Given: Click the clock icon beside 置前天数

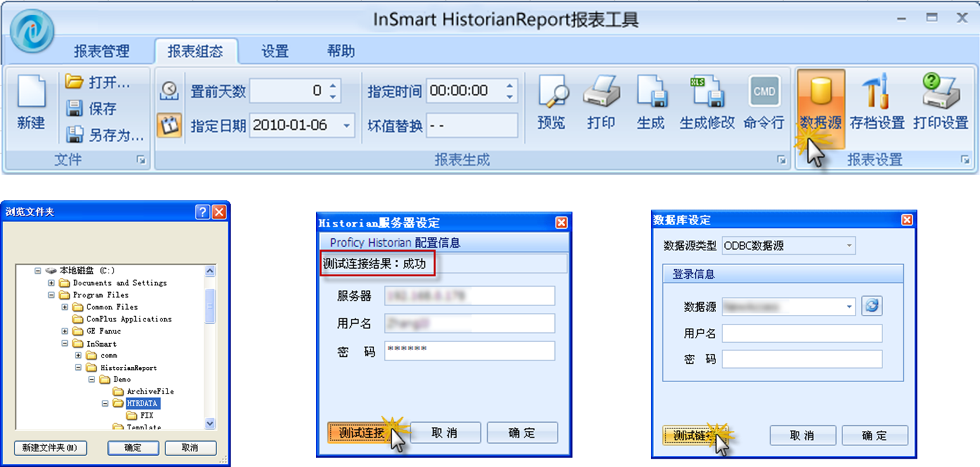Looking at the screenshot, I should [x=169, y=91].
